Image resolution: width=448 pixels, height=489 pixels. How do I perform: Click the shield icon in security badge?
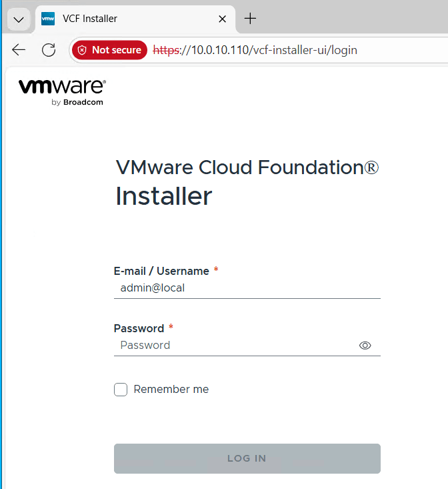click(83, 50)
